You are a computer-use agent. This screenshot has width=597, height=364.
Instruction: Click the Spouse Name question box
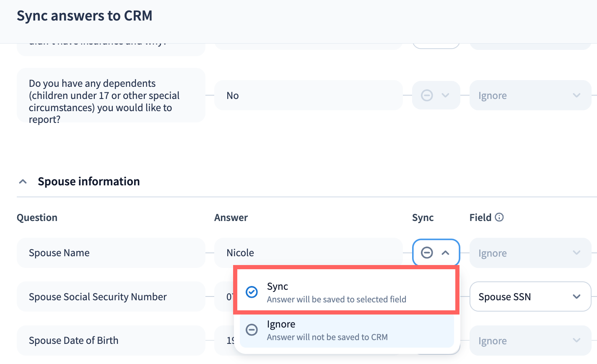click(x=111, y=253)
